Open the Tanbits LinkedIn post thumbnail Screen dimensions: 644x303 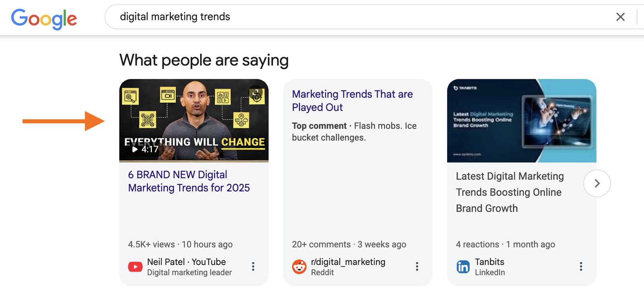(x=522, y=121)
